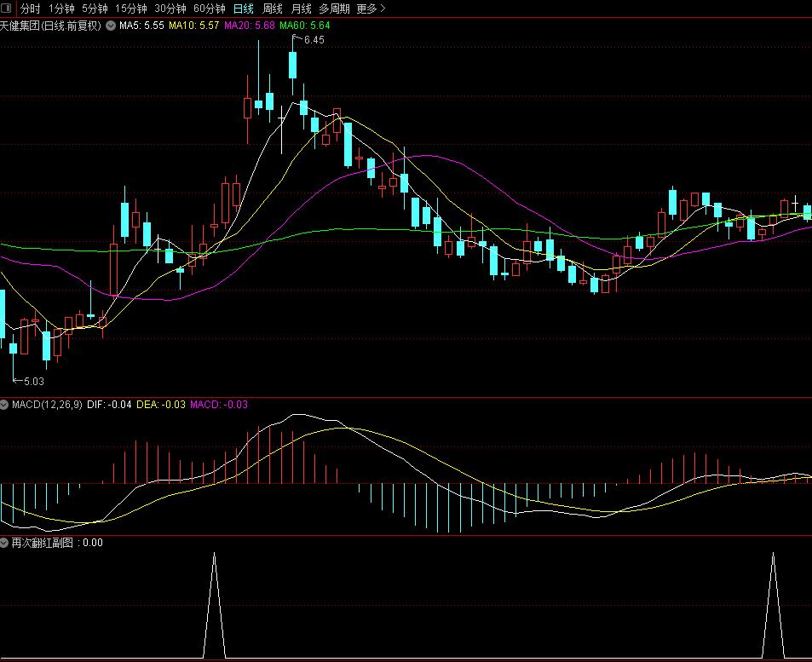812x662 pixels.
Task: Switch to 周线 weekly chart
Action: (x=273, y=9)
